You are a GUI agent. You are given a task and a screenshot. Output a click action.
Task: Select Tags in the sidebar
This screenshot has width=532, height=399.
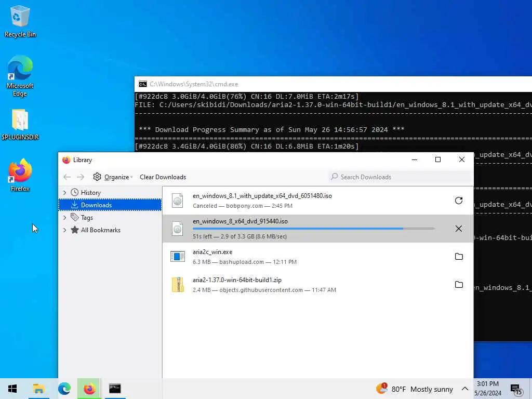(87, 218)
